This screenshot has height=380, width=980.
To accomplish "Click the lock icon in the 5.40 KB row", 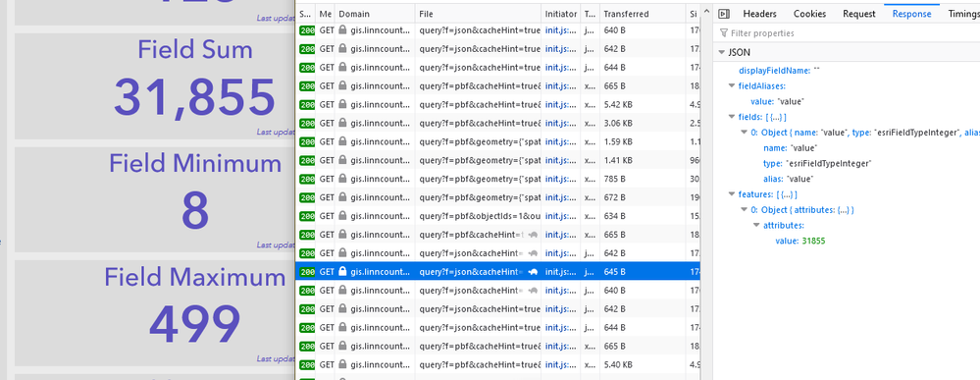I will (x=342, y=364).
